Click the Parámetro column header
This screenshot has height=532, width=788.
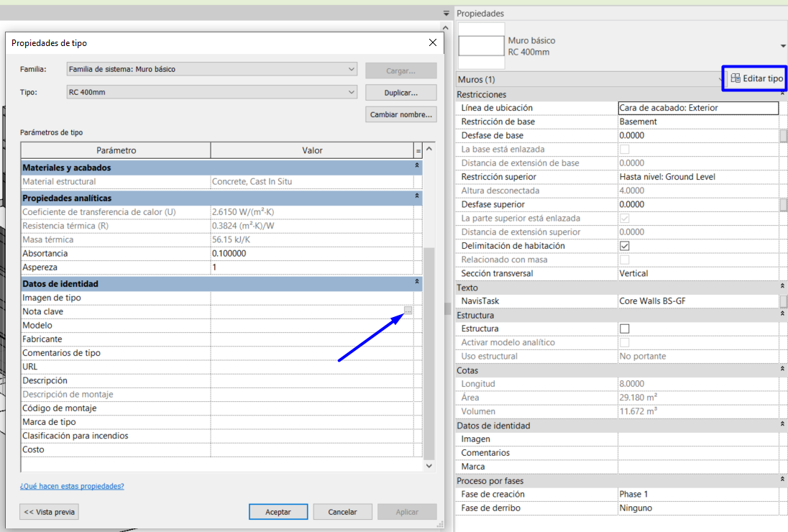click(116, 150)
